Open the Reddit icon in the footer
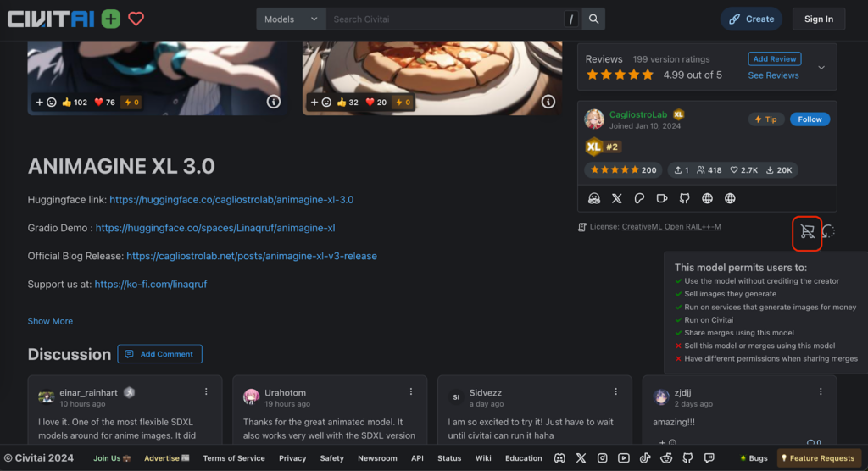 [x=665, y=458]
